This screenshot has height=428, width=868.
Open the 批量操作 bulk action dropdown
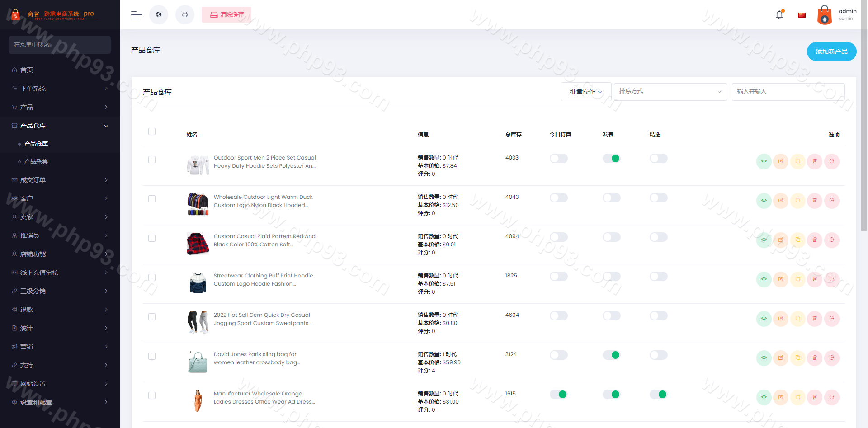click(x=586, y=92)
